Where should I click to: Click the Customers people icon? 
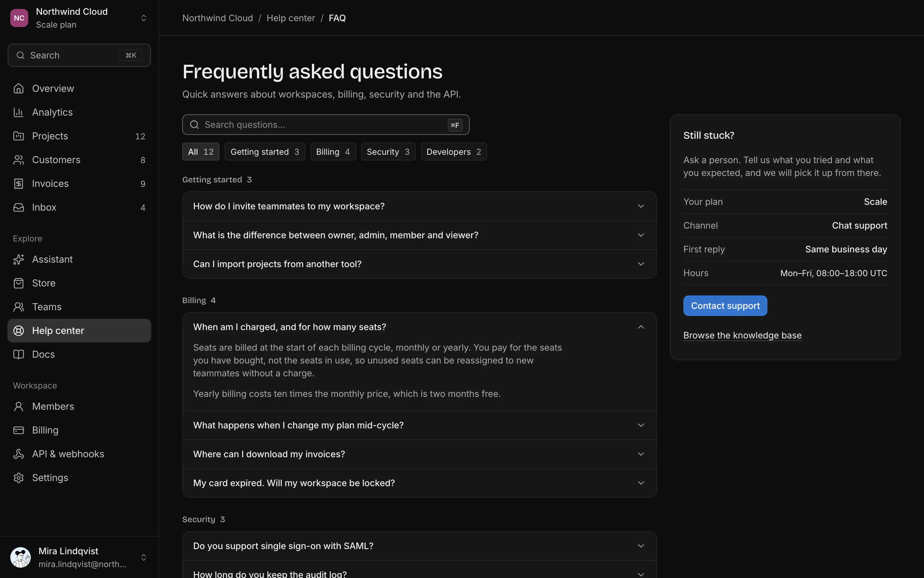[18, 160]
